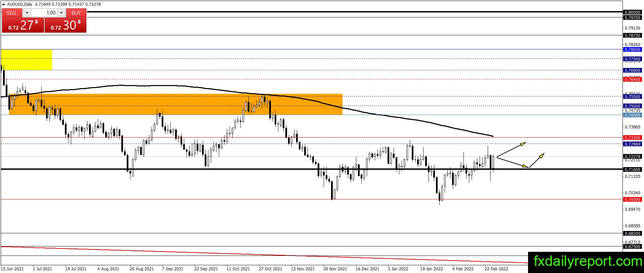Click the 27 Oct 2021 date label

(270, 269)
